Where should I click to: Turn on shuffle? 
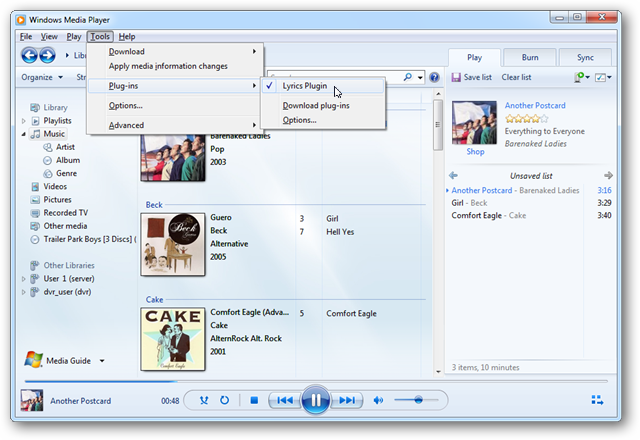204,400
